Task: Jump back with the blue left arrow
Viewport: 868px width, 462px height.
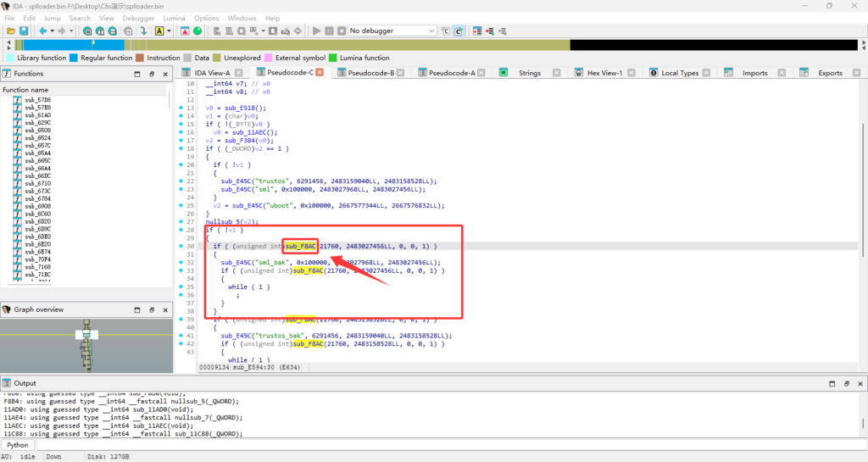Action: pos(42,31)
